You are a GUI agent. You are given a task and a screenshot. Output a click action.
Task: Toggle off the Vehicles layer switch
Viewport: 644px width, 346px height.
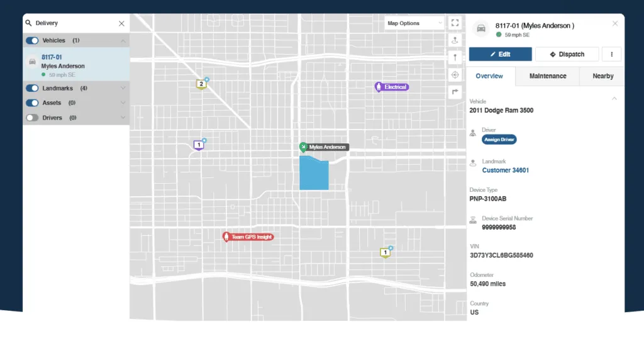32,40
